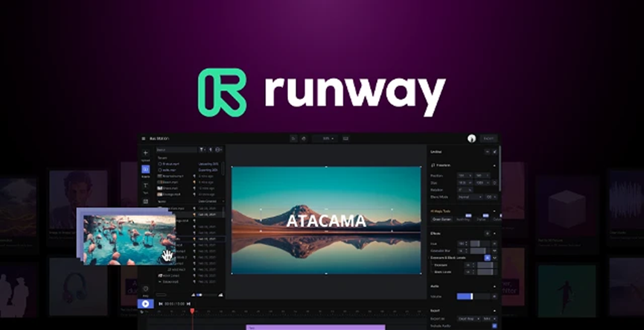Open the Blend Mode dropdown

tap(471, 197)
